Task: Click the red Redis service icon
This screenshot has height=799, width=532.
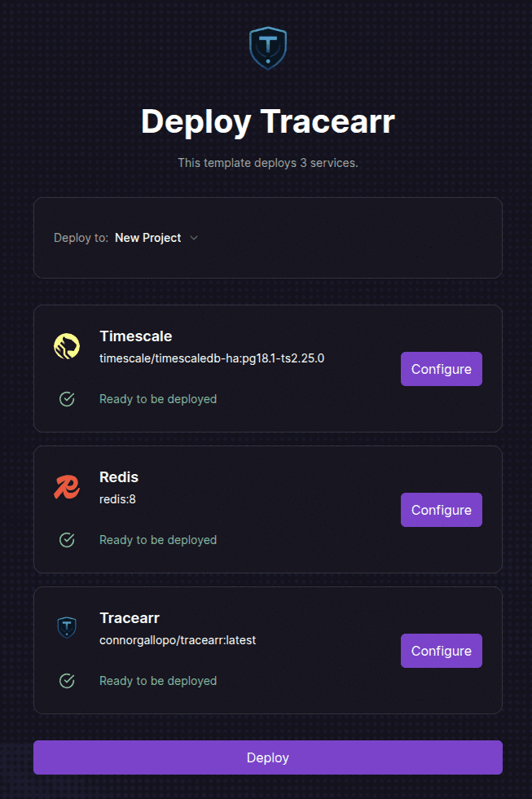Action: tap(67, 487)
